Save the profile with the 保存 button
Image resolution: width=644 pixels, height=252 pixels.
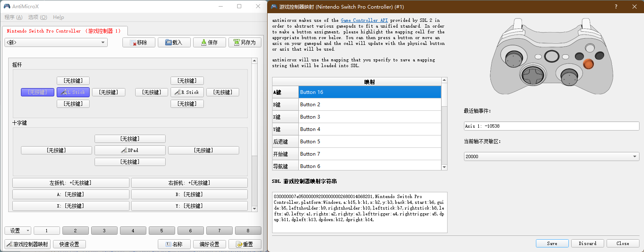[209, 42]
